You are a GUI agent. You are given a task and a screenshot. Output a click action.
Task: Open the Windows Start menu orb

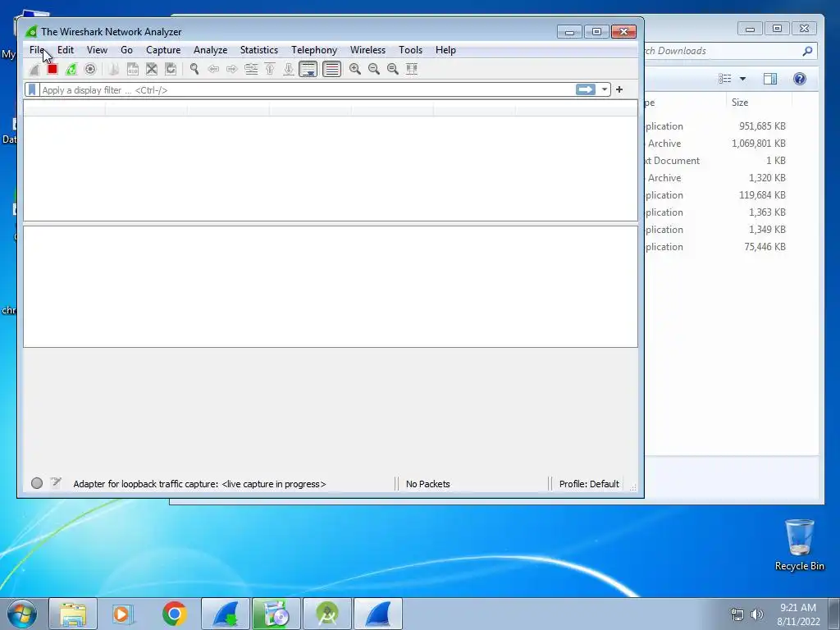[22, 614]
